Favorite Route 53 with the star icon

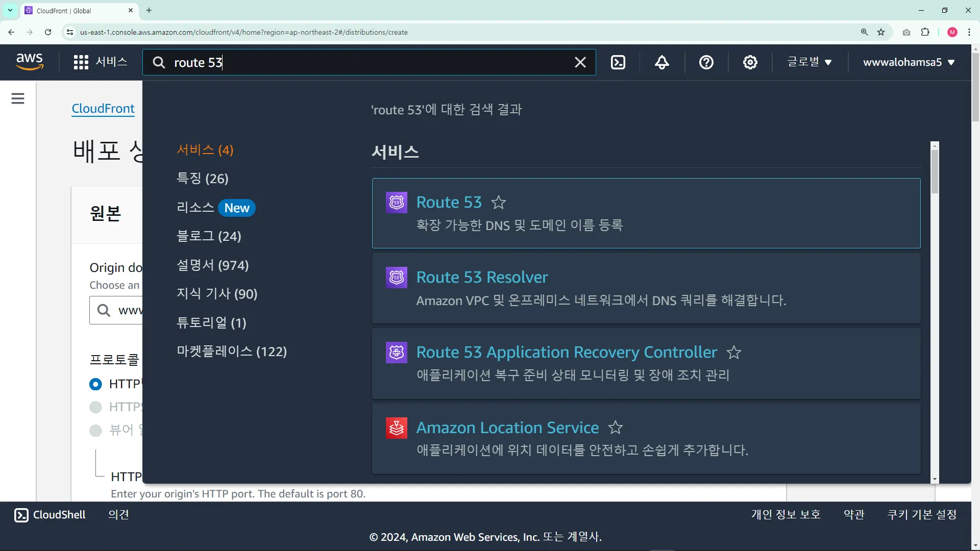(x=498, y=203)
